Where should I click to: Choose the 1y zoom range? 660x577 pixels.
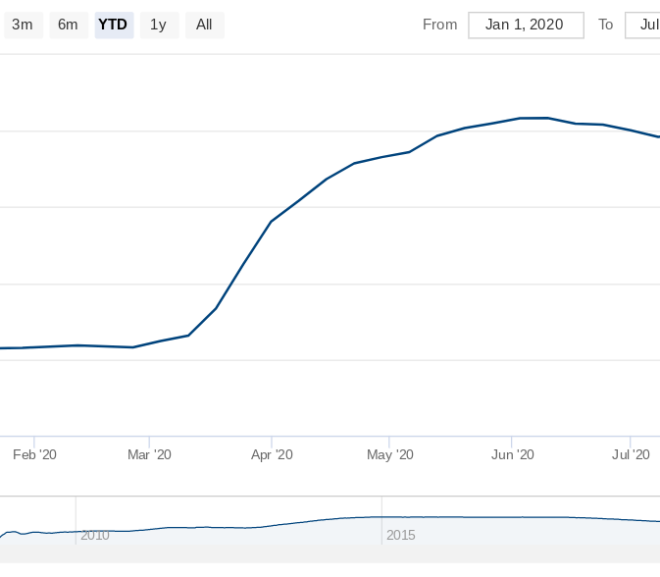point(160,25)
